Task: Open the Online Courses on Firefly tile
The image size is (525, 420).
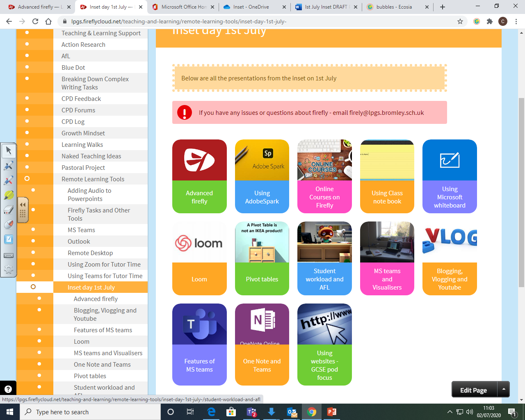Action: pyautogui.click(x=324, y=176)
